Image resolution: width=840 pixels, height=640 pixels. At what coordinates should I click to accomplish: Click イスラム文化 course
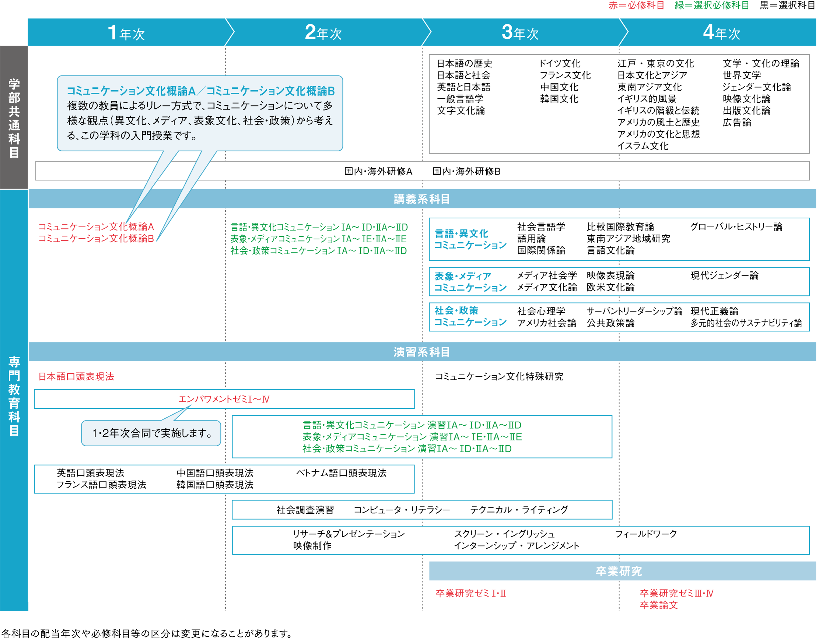643,146
